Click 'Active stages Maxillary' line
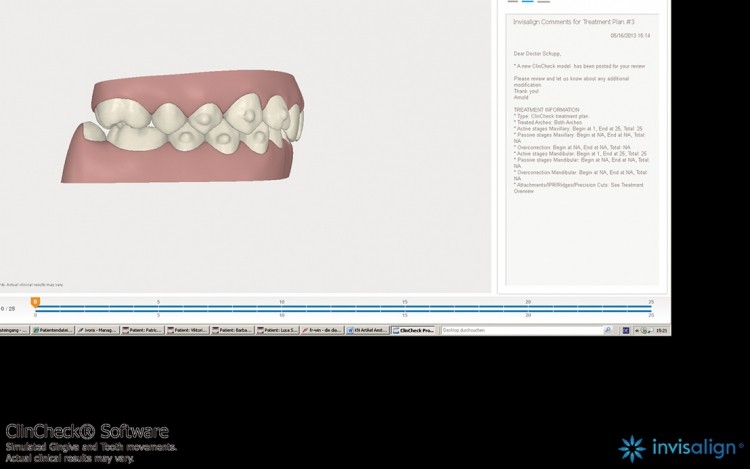The image size is (750, 469). [578, 129]
